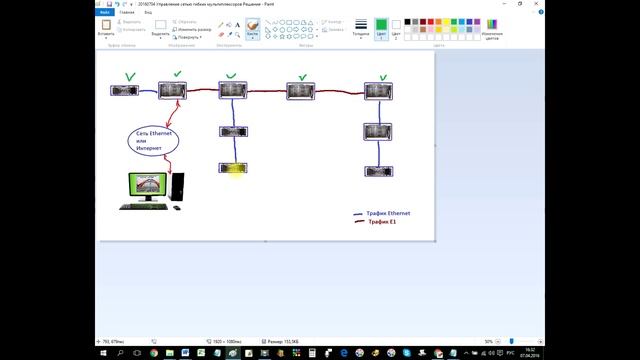Image resolution: width=640 pixels, height=360 pixels.
Task: Click the Выделить selection rectangle button
Action: tap(160, 25)
